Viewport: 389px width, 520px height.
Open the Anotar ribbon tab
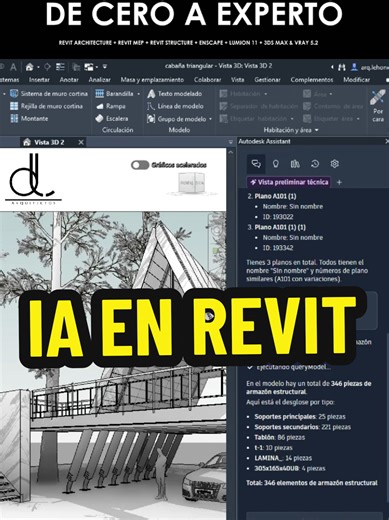pos(69,80)
